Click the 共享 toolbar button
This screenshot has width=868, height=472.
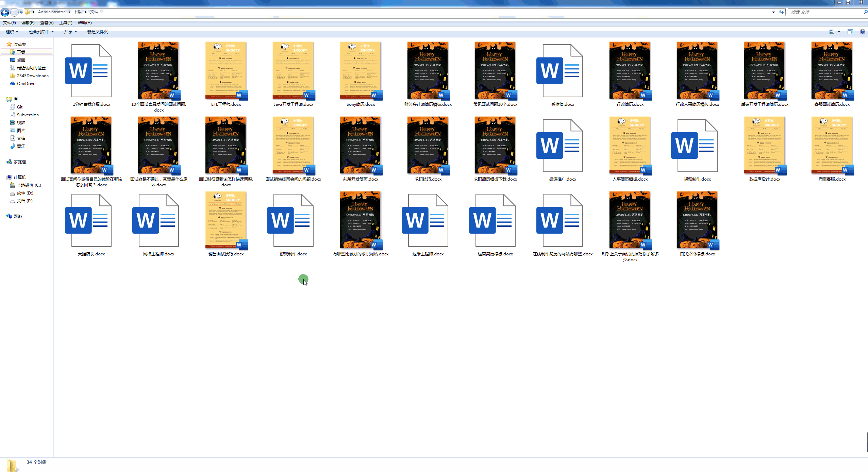tap(70, 32)
